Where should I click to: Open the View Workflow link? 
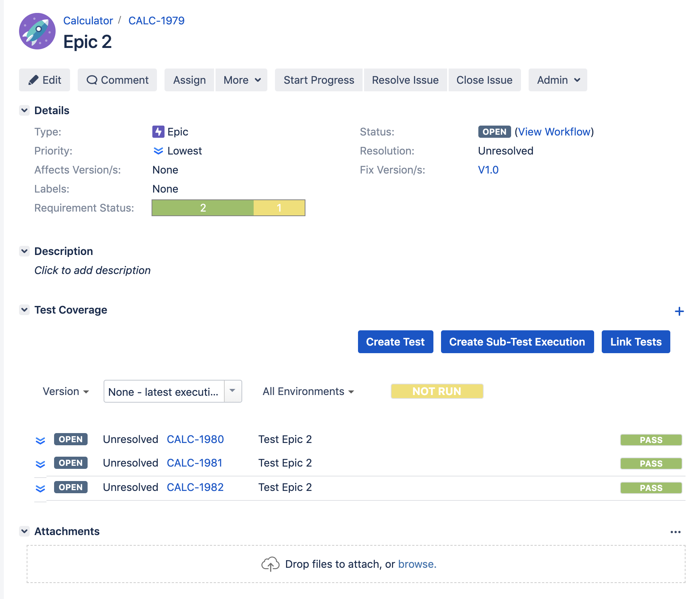coord(555,132)
